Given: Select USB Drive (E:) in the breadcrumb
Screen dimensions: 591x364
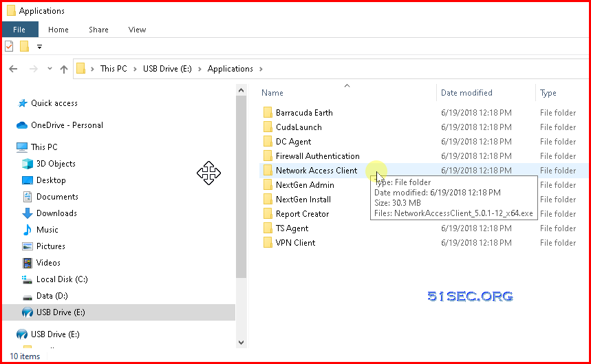Looking at the screenshot, I should [x=167, y=69].
